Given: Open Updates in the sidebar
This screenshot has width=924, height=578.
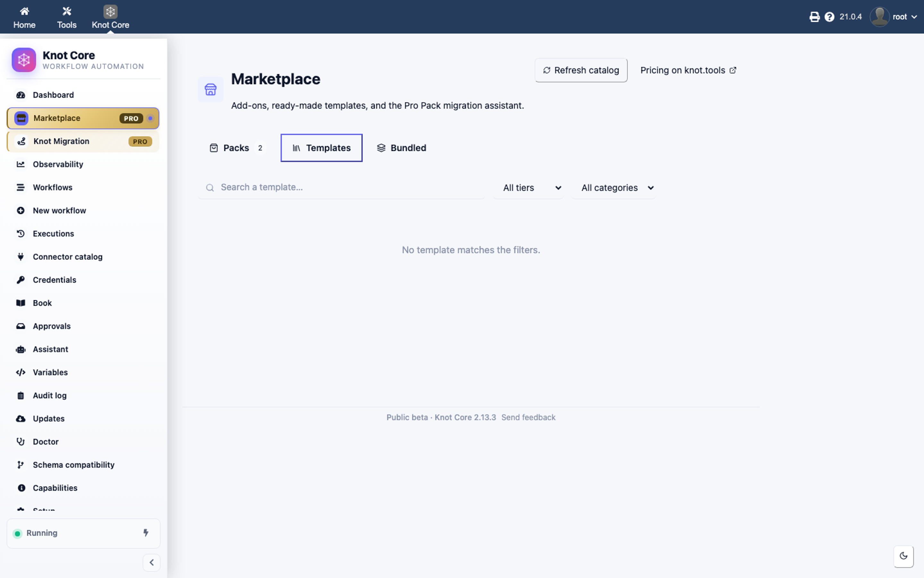Looking at the screenshot, I should (83, 419).
